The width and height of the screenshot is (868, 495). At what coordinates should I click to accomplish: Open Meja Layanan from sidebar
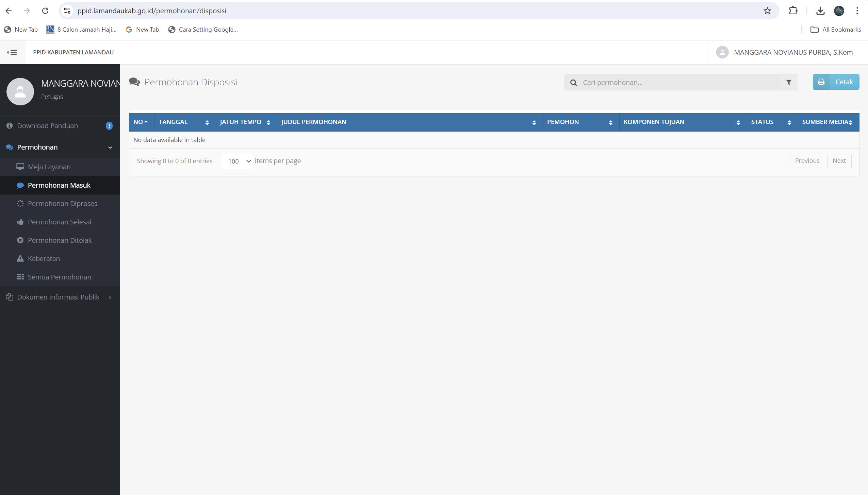(x=49, y=167)
